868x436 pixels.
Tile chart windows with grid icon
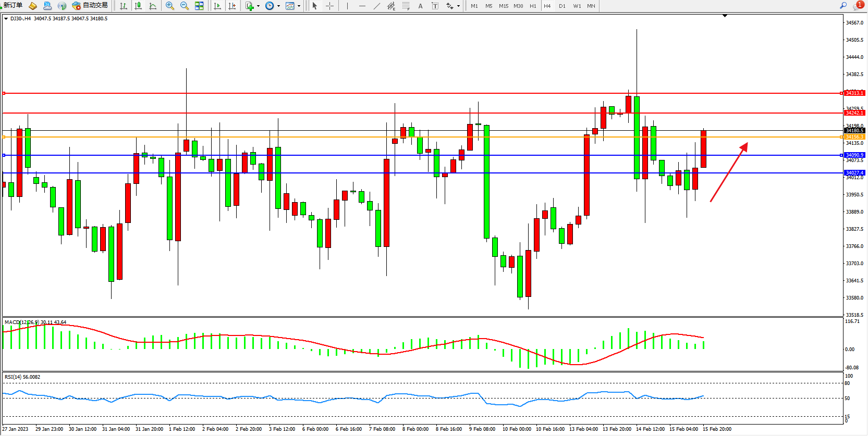tap(199, 6)
